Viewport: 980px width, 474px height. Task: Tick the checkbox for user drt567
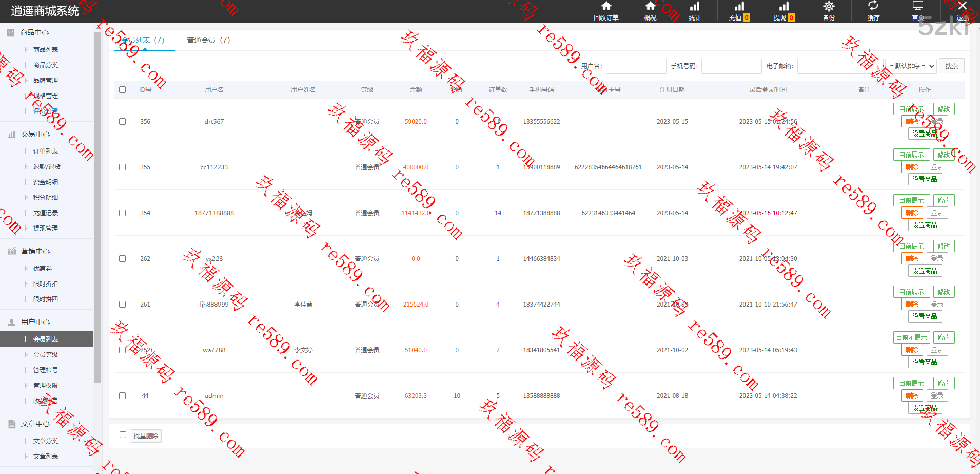[x=123, y=122]
